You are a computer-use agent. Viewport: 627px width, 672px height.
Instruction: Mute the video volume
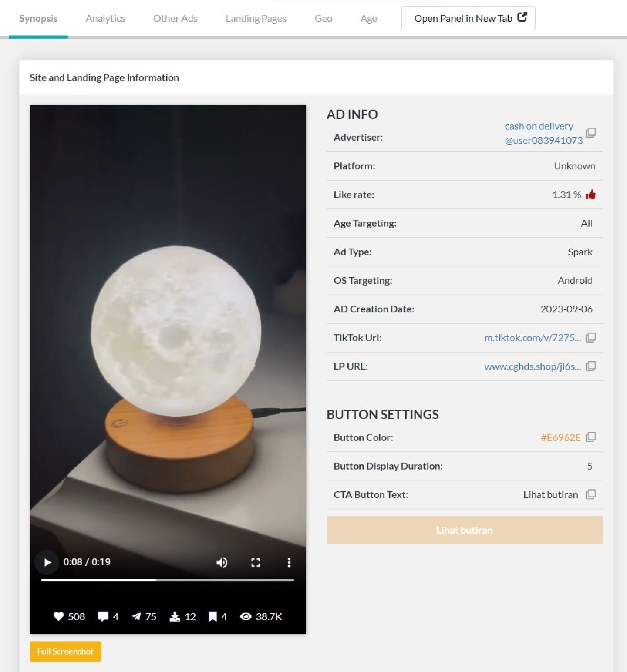pos(222,562)
